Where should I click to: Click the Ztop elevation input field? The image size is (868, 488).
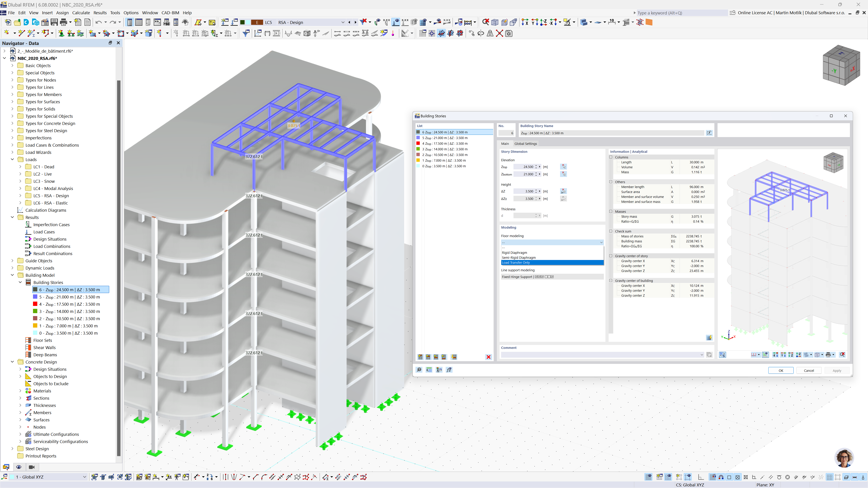point(526,167)
